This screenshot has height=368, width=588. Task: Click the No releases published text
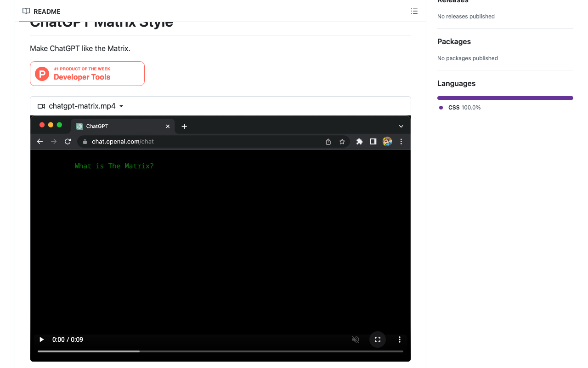click(x=466, y=17)
